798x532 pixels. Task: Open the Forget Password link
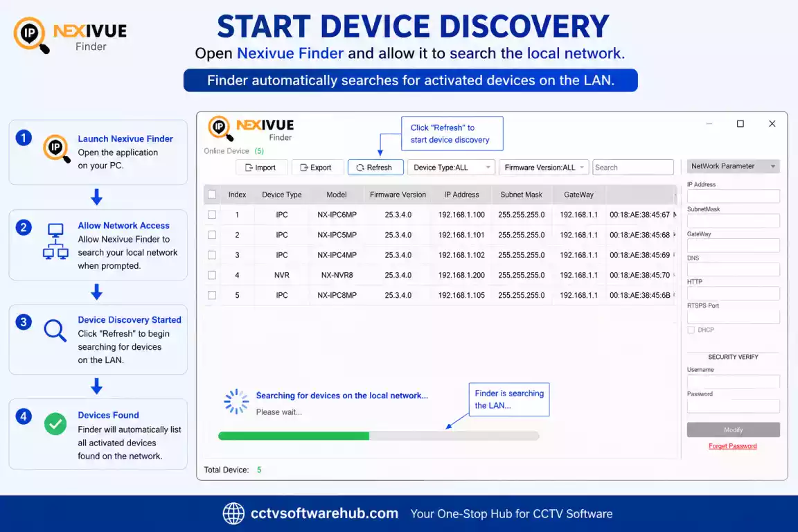tap(733, 446)
